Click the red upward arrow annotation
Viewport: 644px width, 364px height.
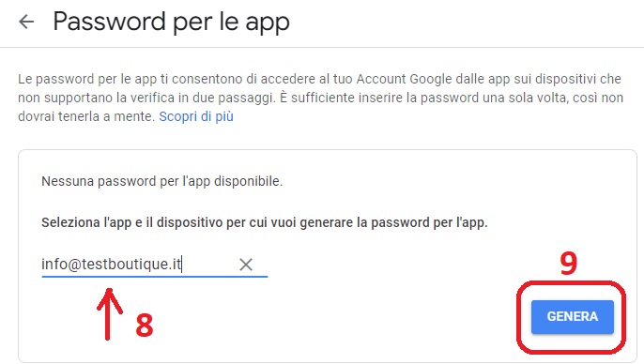coord(109,314)
